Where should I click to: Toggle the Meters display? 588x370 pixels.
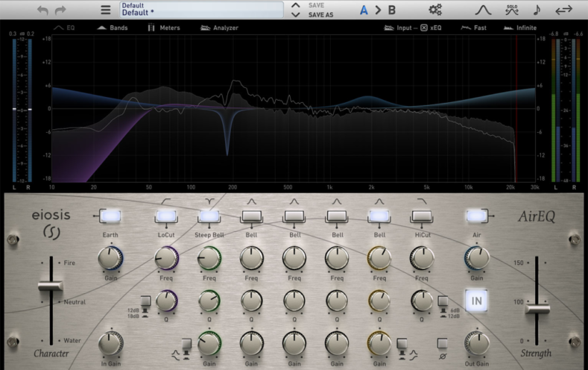pos(164,28)
